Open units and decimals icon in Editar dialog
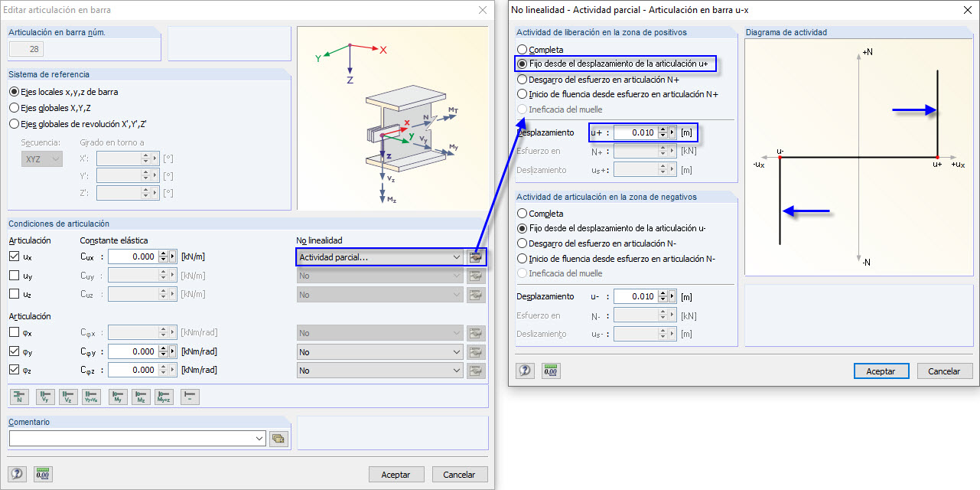Viewport: 980px width, 490px height. pyautogui.click(x=43, y=474)
